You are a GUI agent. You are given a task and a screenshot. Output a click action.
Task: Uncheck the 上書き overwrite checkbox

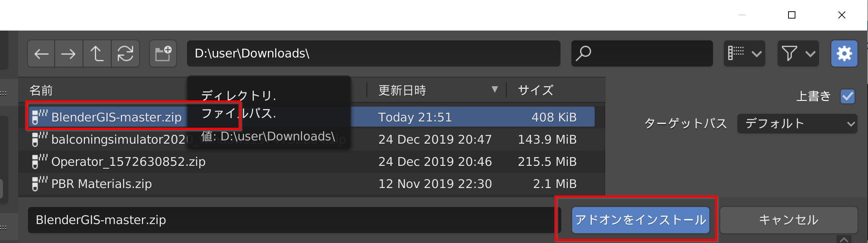[x=848, y=96]
